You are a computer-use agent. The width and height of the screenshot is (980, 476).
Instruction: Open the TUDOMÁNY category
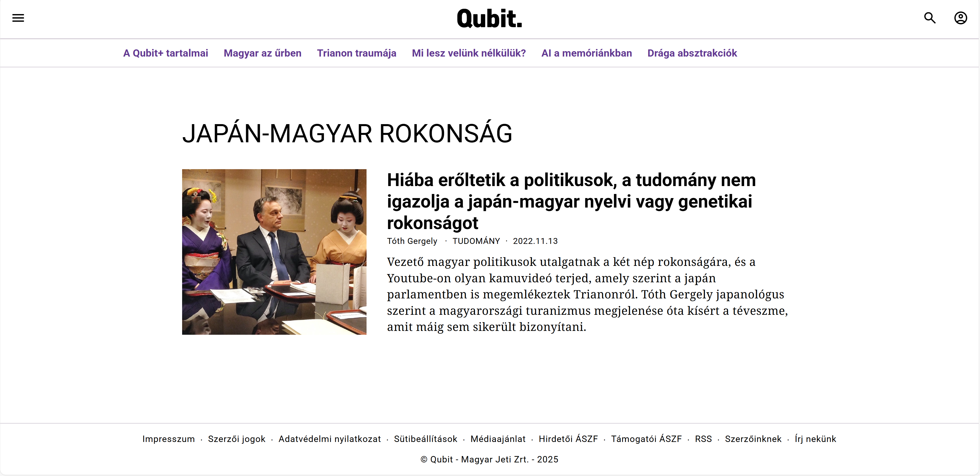(476, 241)
